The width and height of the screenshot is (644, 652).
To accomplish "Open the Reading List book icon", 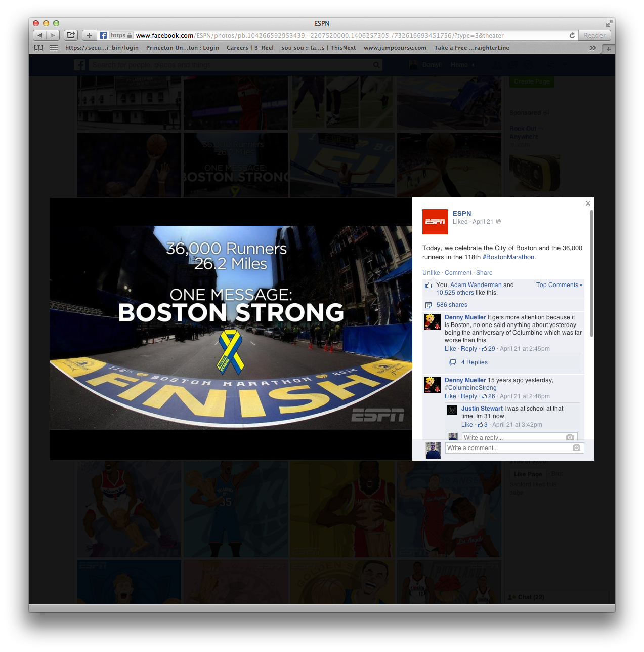I will pyautogui.click(x=39, y=48).
